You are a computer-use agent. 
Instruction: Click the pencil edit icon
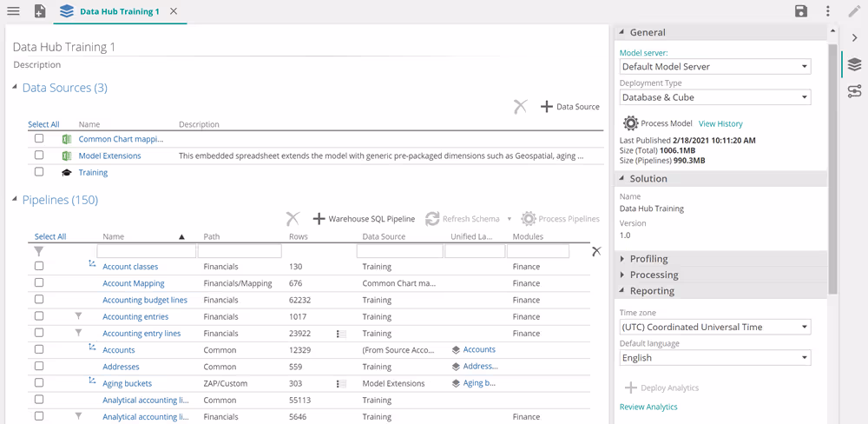point(854,11)
